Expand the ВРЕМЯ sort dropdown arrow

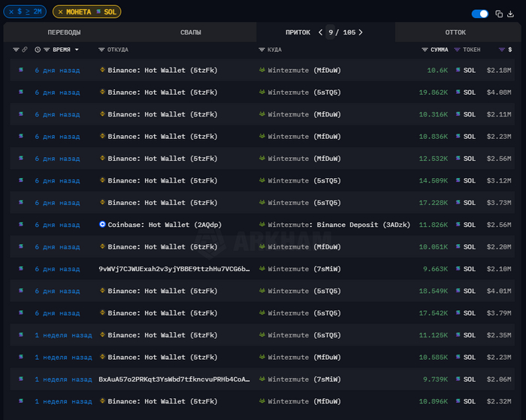pos(77,50)
